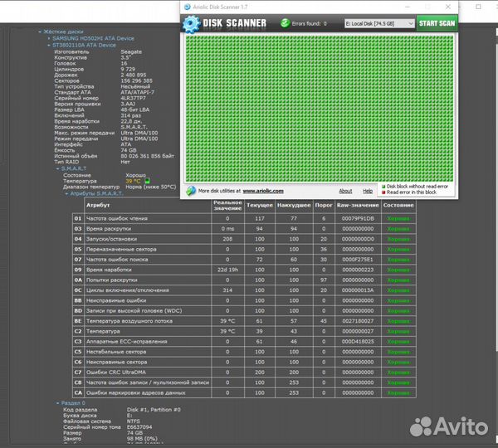The image size is (498, 448).
Task: Click the green temperature indicator icon
Action: 147,181
